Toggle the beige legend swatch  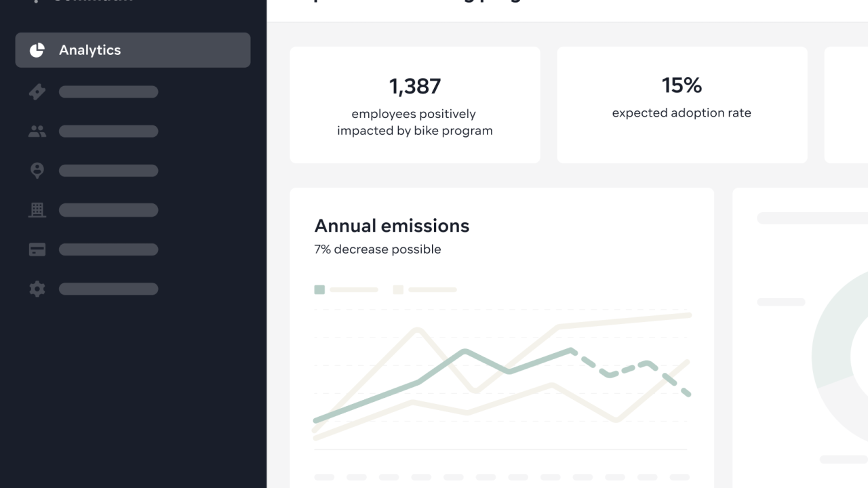click(398, 289)
